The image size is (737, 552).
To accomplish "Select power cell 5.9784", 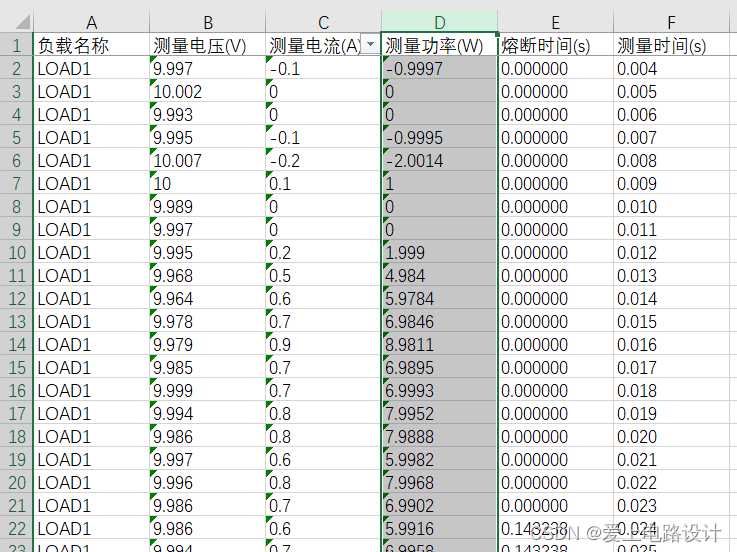I will click(439, 299).
